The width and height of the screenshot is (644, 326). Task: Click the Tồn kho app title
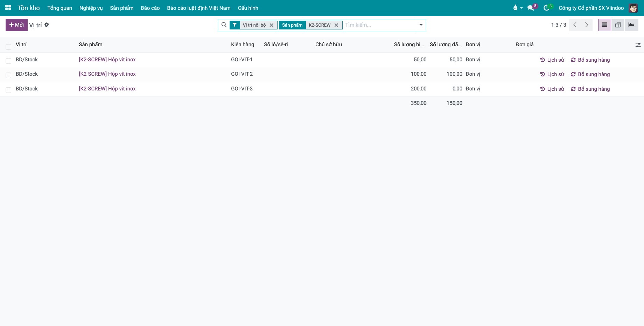[29, 8]
